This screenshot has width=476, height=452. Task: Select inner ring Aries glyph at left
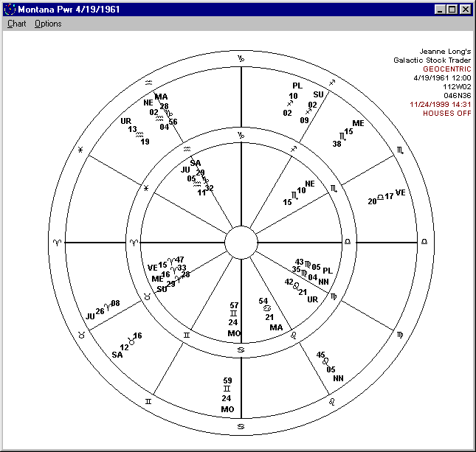click(x=134, y=243)
